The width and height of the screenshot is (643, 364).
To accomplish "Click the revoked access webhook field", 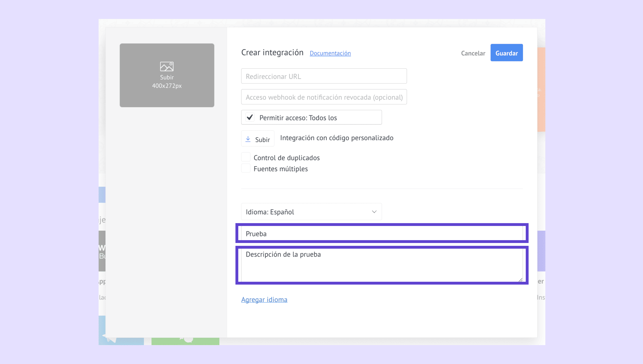I will (x=324, y=97).
